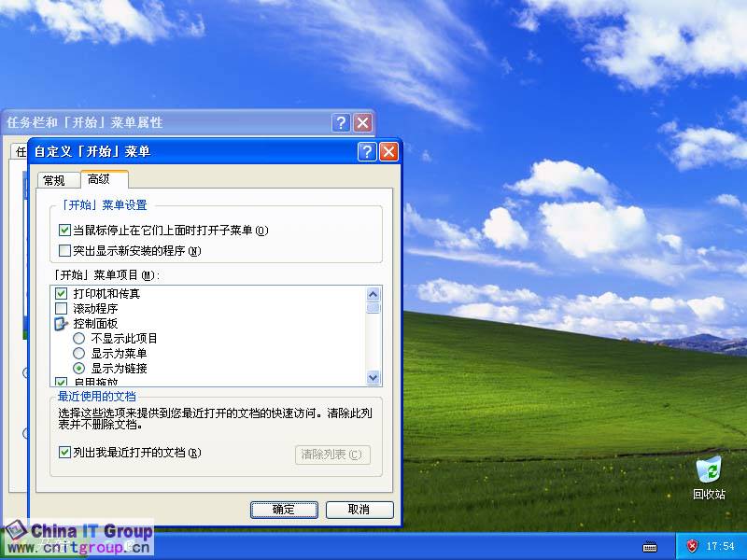Toggle the 启用拖放 checkbox at list bottom

pos(61,382)
